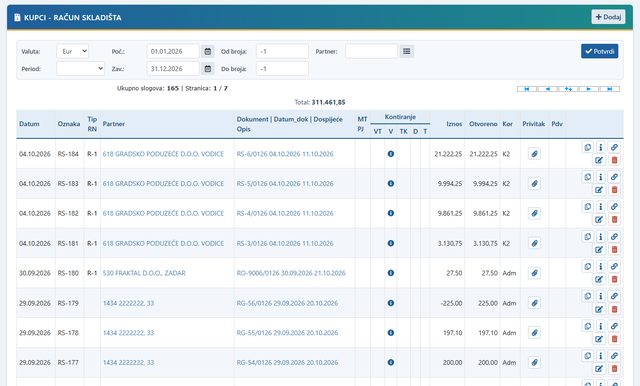Click the Kontiranje info dot for RS-179

(x=391, y=303)
